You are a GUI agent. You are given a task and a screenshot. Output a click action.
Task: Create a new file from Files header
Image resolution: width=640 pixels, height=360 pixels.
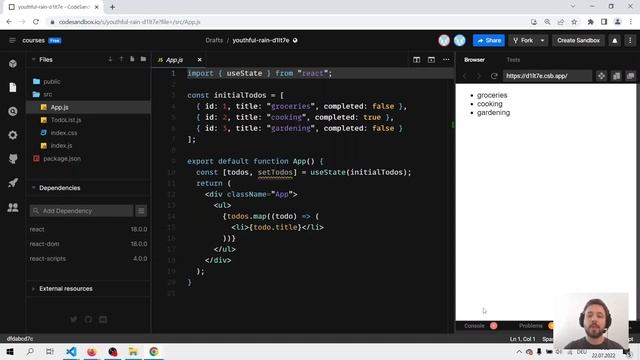tap(132, 60)
